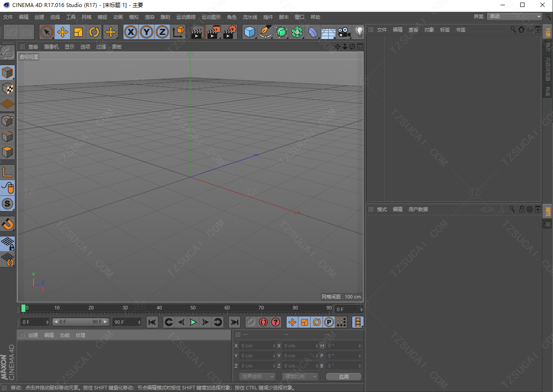Image resolution: width=553 pixels, height=392 pixels.
Task: Toggle position keyframe recording
Action: click(292, 322)
